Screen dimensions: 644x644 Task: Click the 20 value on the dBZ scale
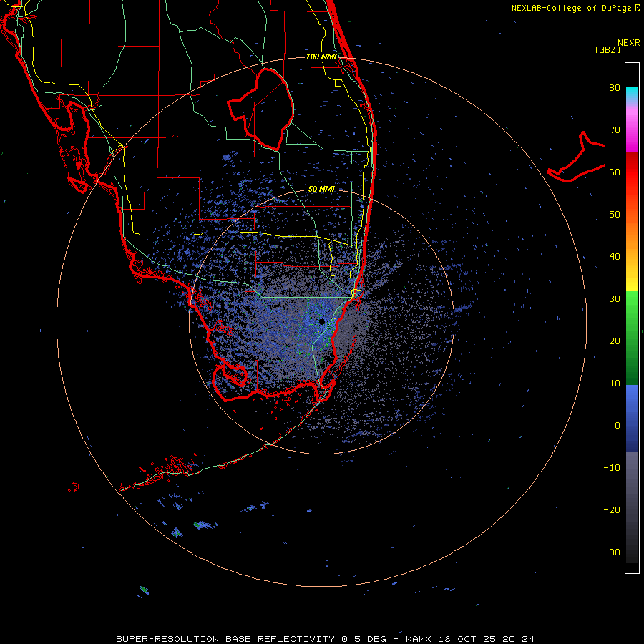click(x=615, y=341)
